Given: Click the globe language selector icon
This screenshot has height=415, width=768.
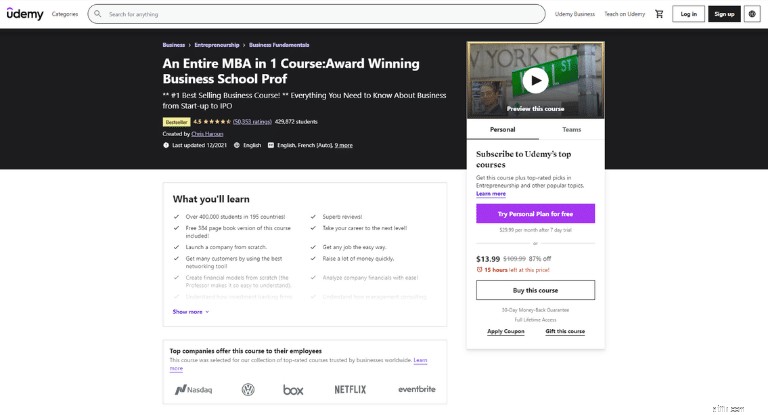Looking at the screenshot, I should [752, 14].
